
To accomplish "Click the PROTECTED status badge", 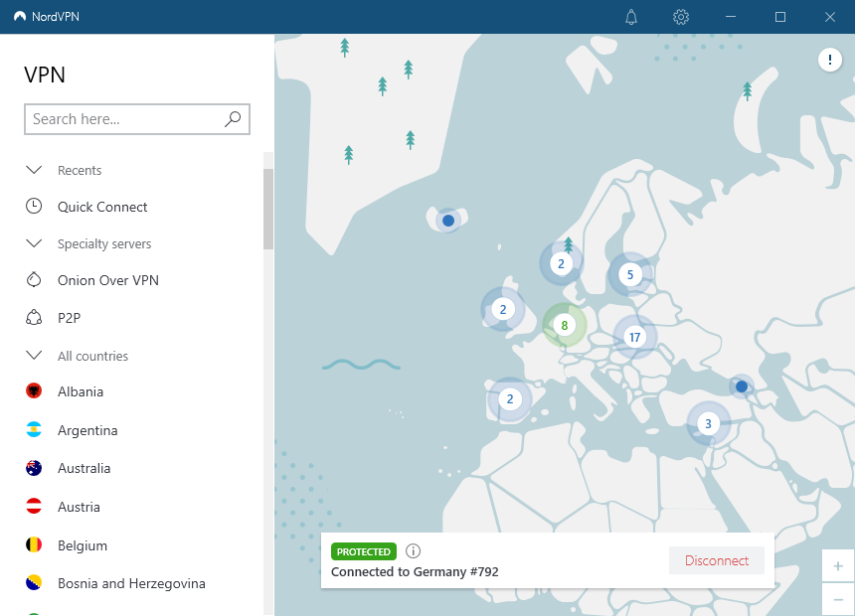I will pyautogui.click(x=363, y=551).
